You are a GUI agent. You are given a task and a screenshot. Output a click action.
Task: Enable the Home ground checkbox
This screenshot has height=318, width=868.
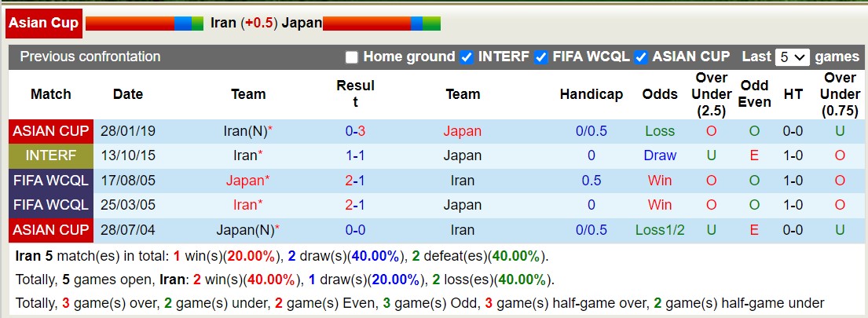point(352,57)
